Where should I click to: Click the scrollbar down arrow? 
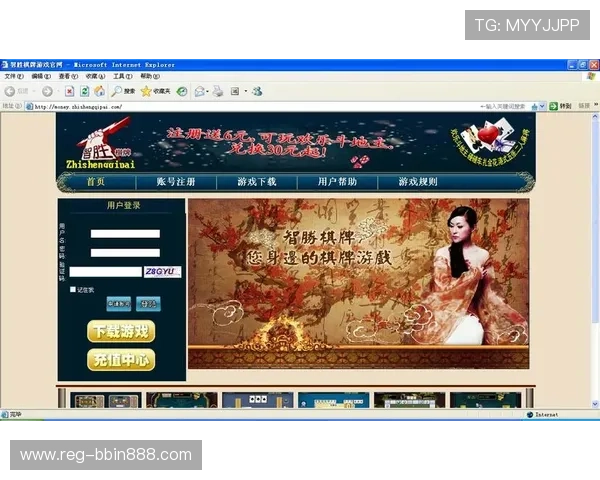[x=595, y=403]
